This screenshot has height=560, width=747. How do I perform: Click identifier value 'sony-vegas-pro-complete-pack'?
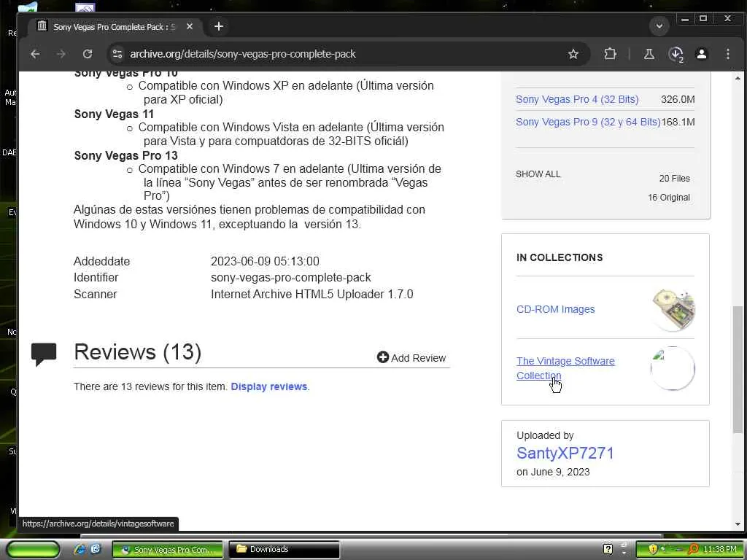(x=290, y=278)
